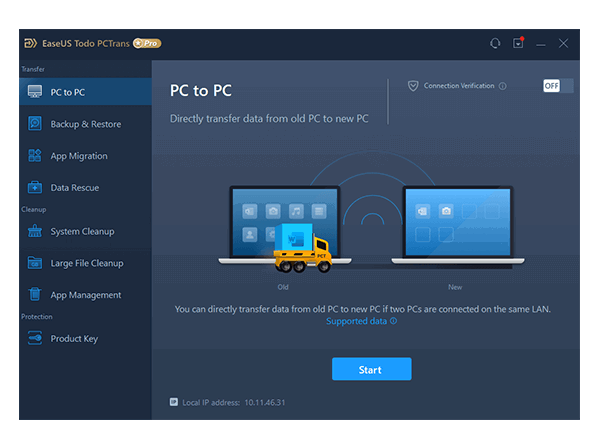This screenshot has height=430, width=600.
Task: Click the EaseUS logo icon
Action: pyautogui.click(x=31, y=43)
